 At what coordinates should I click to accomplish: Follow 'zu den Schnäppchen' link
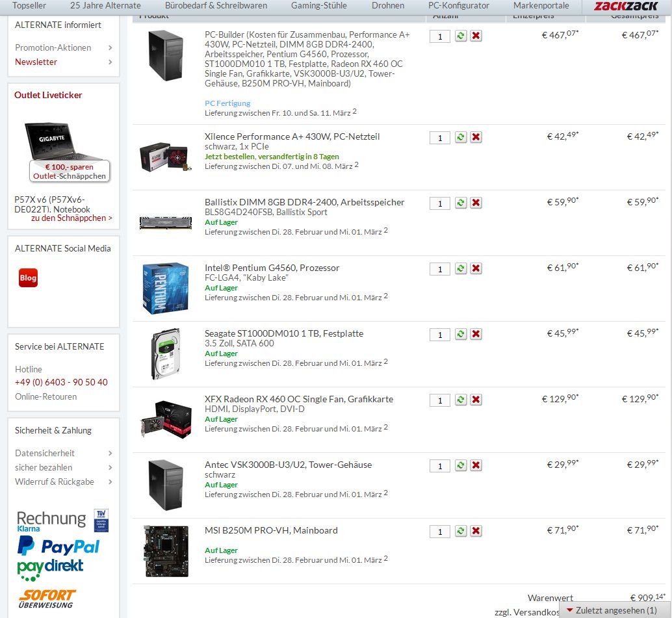71,218
